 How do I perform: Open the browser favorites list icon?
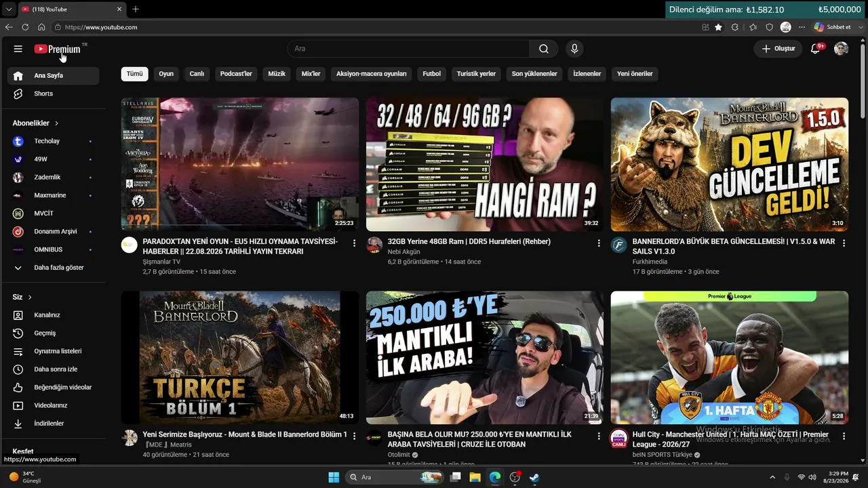click(753, 27)
